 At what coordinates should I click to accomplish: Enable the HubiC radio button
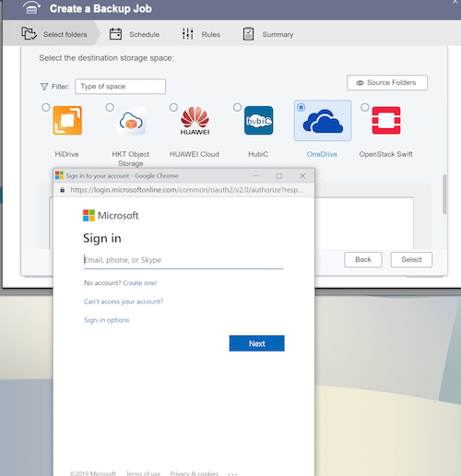pos(237,107)
